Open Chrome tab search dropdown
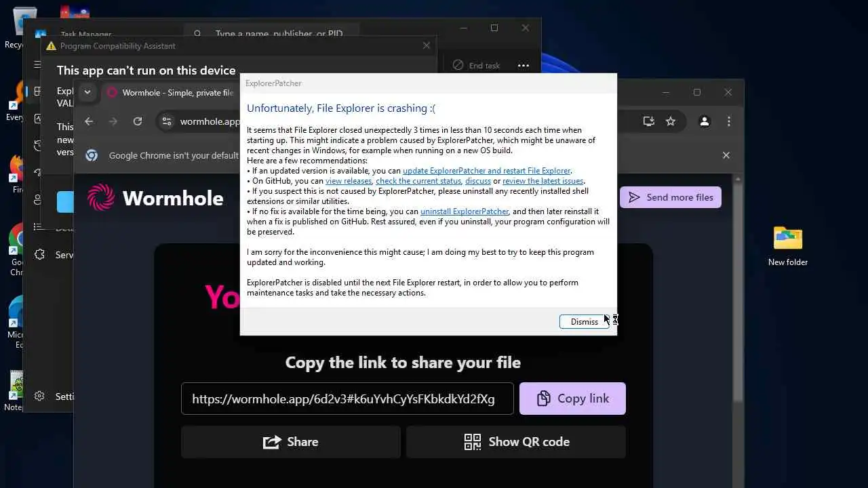868x488 pixels. [87, 92]
